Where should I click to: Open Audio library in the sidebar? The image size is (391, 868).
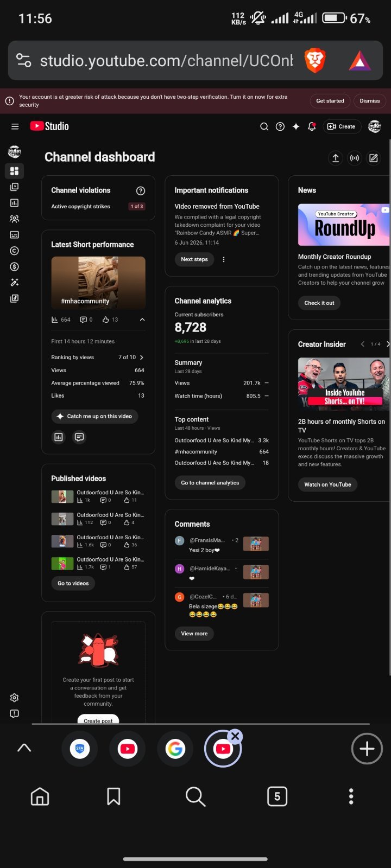click(x=15, y=298)
